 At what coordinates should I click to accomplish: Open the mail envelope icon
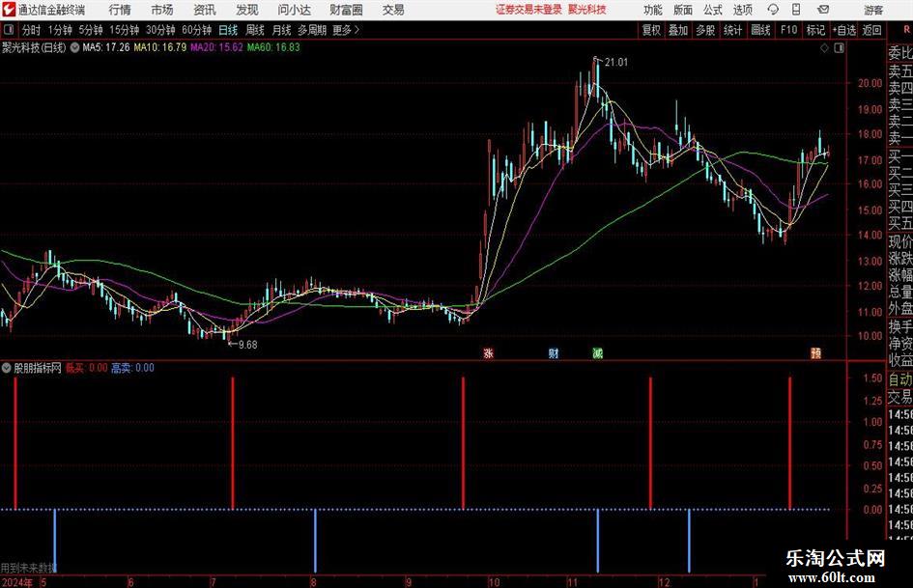(823, 10)
